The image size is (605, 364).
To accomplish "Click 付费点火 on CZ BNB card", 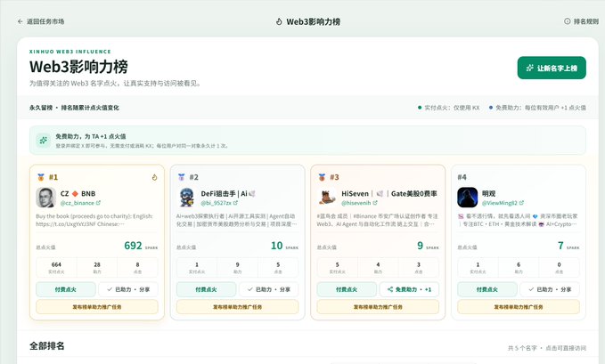I will [66, 289].
